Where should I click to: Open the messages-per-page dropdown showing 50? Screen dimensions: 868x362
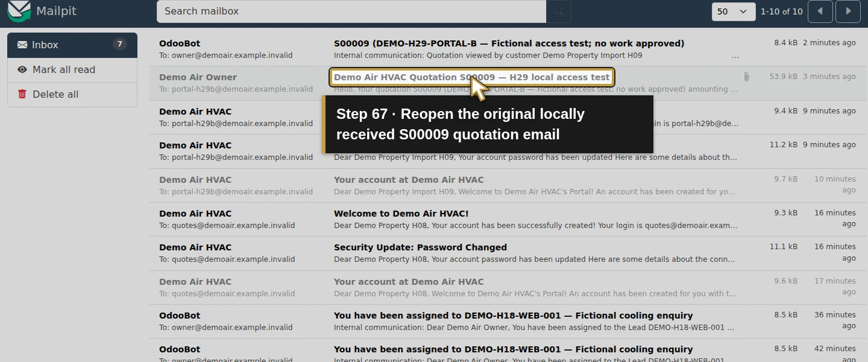[x=734, y=11]
